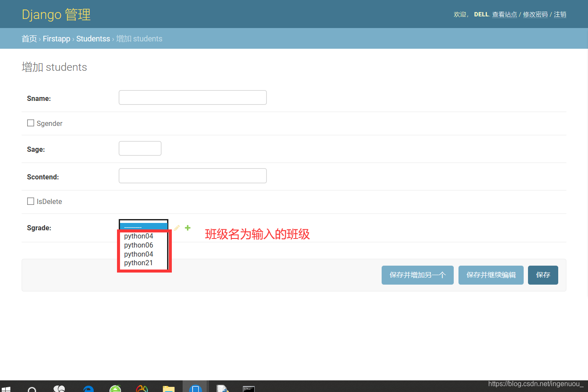Click the 增加 students page heading
Viewport: 588px width, 392px height.
tap(54, 67)
